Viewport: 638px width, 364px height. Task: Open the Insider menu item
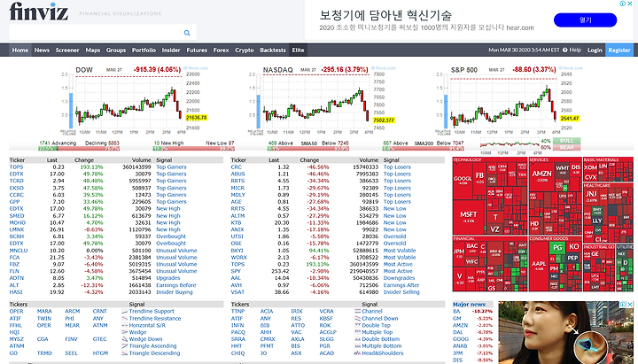tap(171, 50)
